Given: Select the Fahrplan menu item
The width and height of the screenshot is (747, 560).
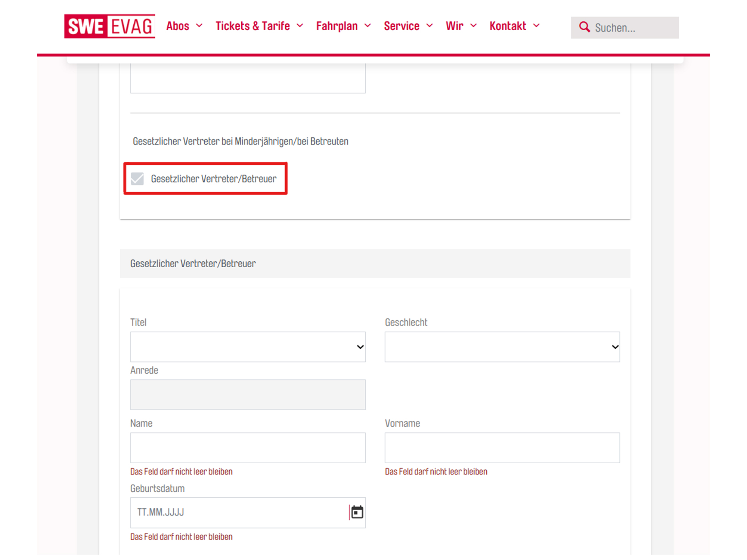Looking at the screenshot, I should [337, 26].
